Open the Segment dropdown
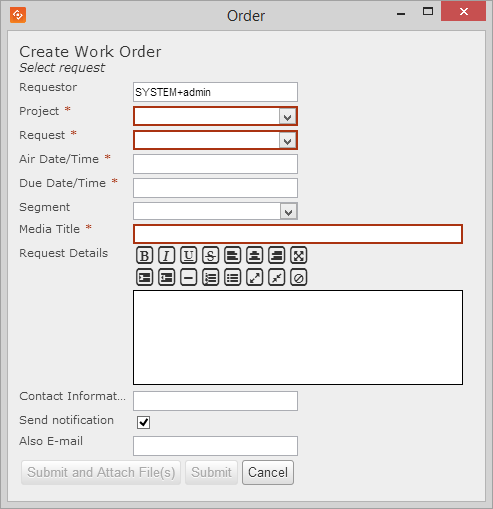 pyautogui.click(x=288, y=212)
